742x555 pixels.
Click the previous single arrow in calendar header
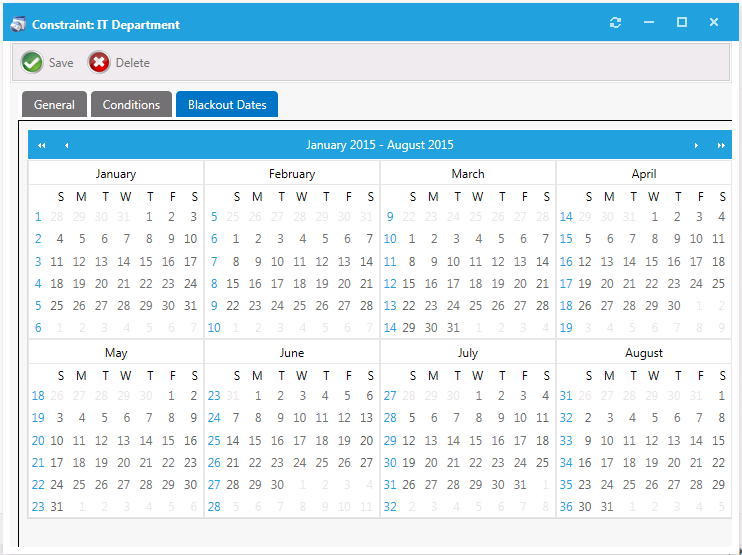coord(66,145)
